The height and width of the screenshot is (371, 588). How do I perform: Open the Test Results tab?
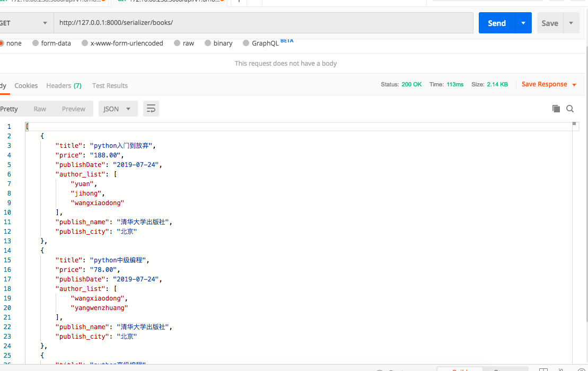point(110,85)
